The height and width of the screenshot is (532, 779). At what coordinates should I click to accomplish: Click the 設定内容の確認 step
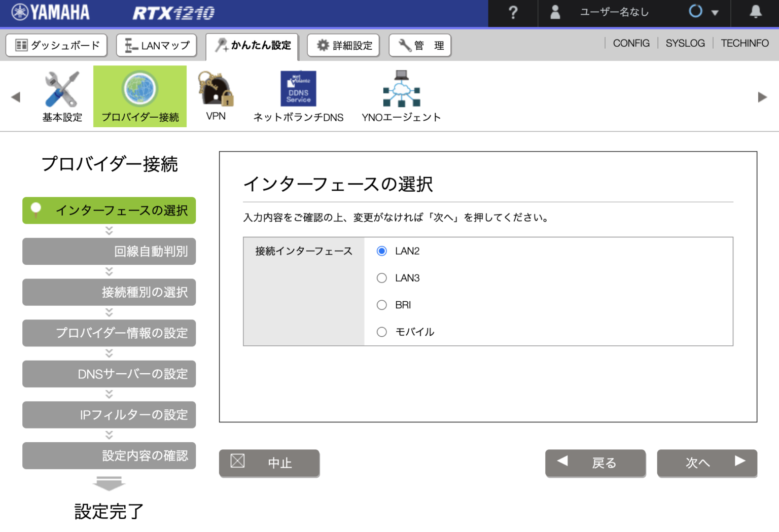pos(109,455)
